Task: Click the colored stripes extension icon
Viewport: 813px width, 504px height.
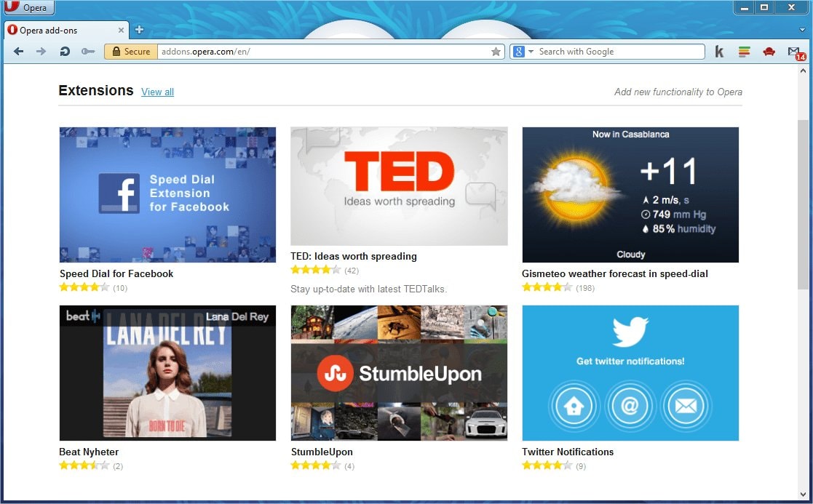Action: [744, 52]
